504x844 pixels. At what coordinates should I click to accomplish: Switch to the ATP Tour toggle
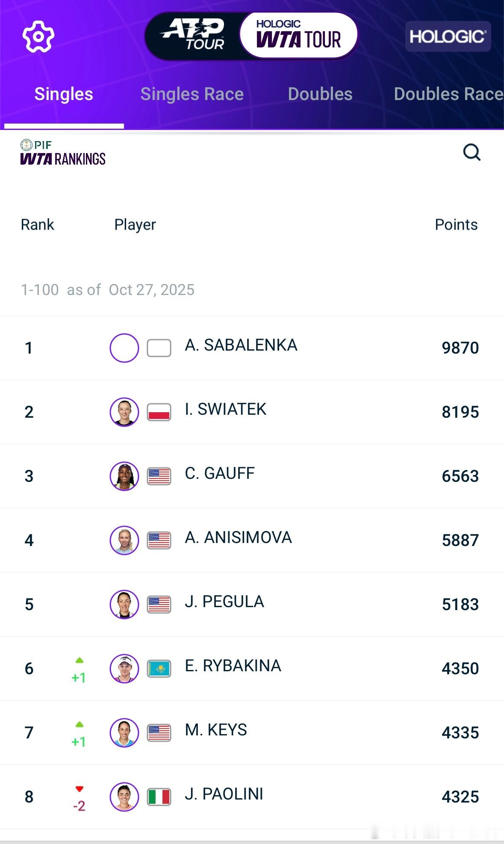[x=193, y=36]
